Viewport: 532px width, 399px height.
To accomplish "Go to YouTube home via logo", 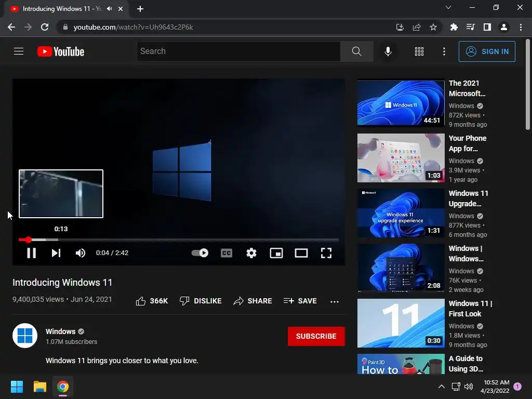I will 61,51.
